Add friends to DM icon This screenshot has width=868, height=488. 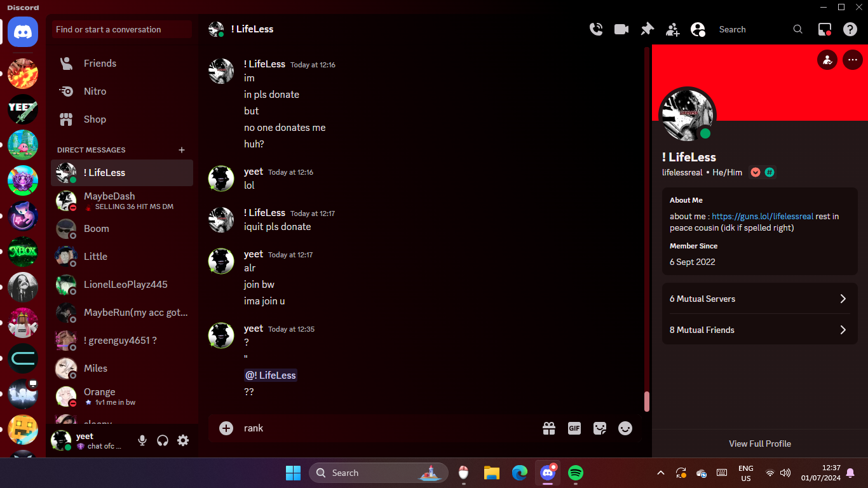point(672,29)
